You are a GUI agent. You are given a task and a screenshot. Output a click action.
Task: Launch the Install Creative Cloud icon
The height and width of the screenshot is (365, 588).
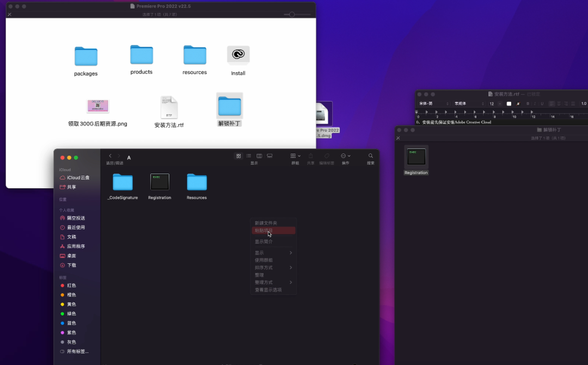(x=238, y=55)
